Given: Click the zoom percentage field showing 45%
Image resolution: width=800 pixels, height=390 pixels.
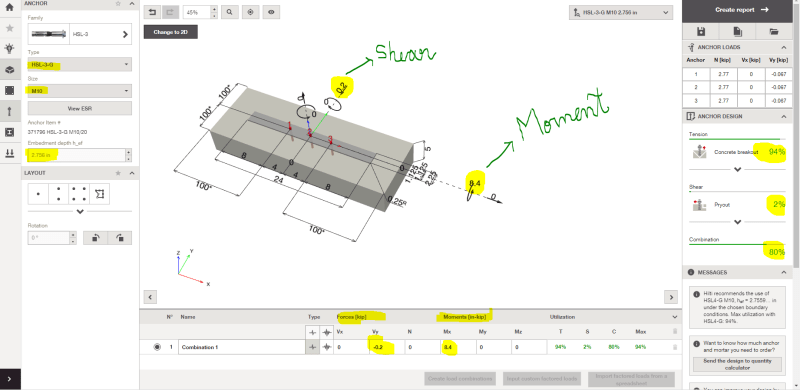Looking at the screenshot, I should coord(196,12).
